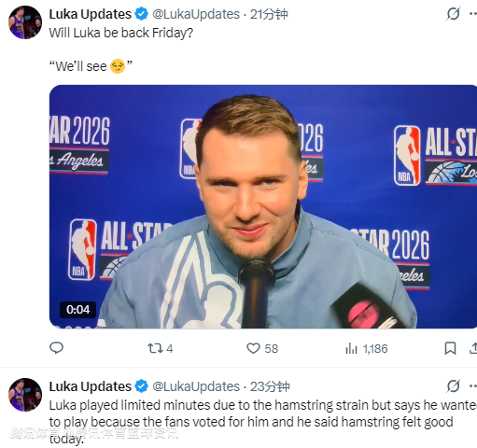This screenshot has width=477, height=448.
Task: Click the Grok icon on the second tweet
Action: click(x=453, y=386)
